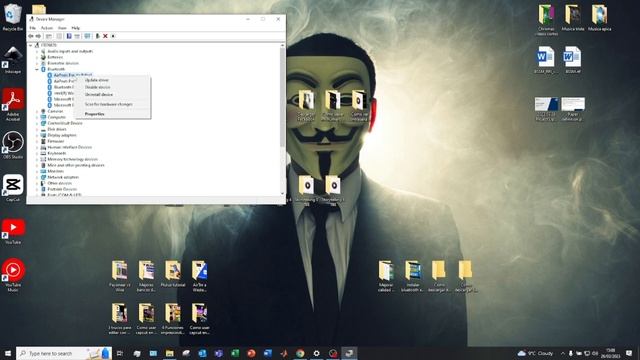Choose Disable device in context menu
This screenshot has height=360, width=640.
click(98, 87)
